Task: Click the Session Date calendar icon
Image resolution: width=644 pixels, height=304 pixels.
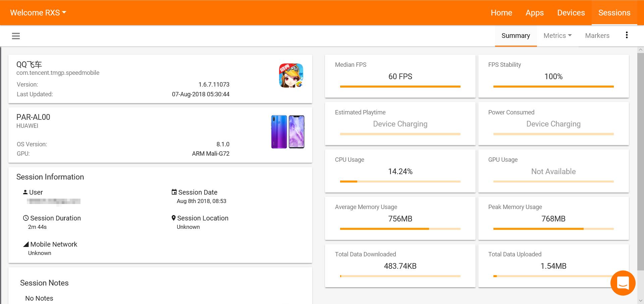Action: click(174, 192)
